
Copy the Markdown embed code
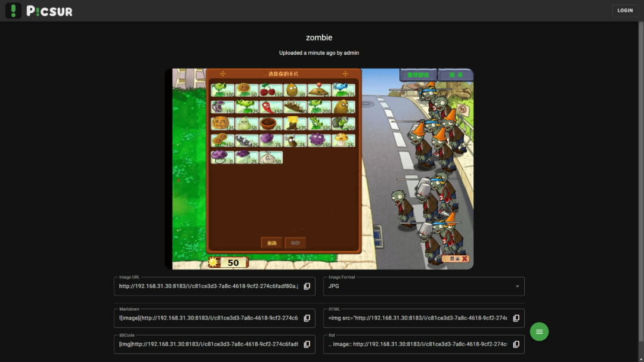tap(307, 318)
